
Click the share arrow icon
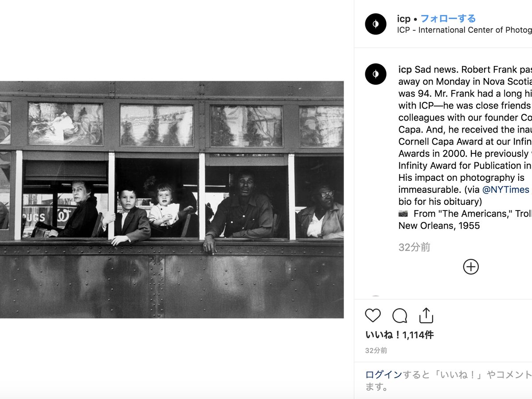426,315
